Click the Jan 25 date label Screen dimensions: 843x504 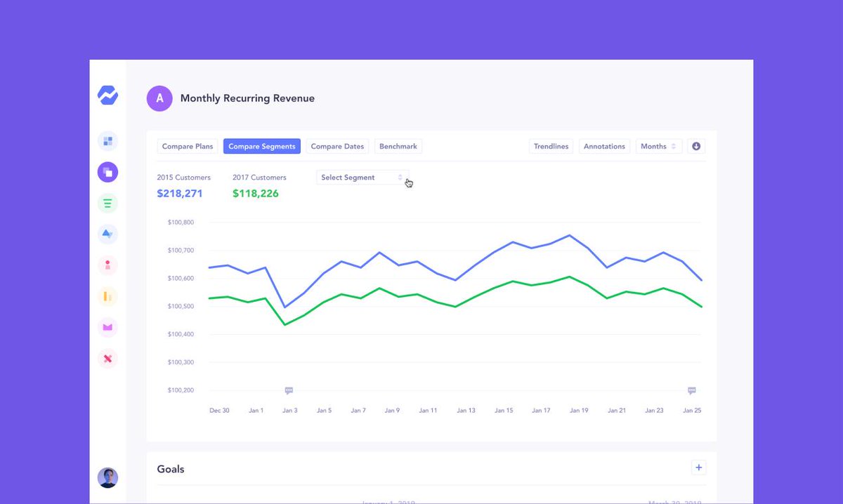[x=692, y=410]
